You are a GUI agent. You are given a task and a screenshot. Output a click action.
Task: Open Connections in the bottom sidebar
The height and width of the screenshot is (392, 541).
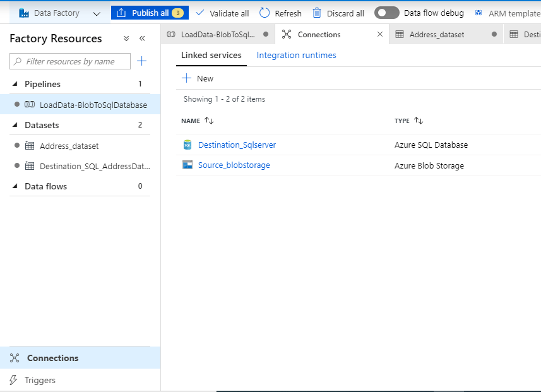tap(80, 358)
